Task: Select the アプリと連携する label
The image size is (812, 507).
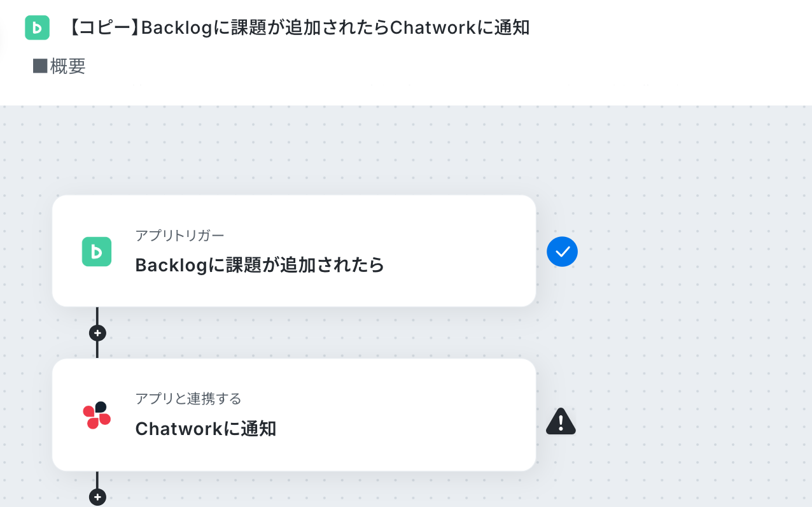Action: pyautogui.click(x=188, y=399)
